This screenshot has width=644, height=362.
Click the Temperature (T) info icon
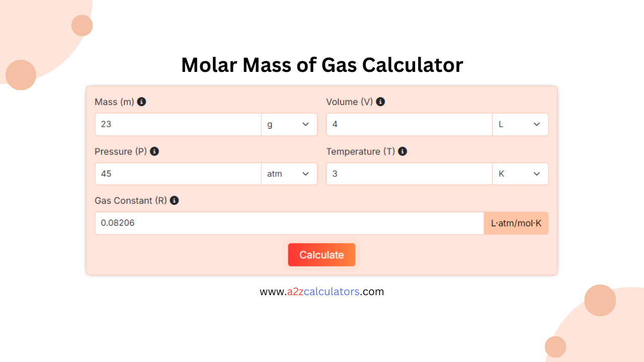pyautogui.click(x=402, y=151)
